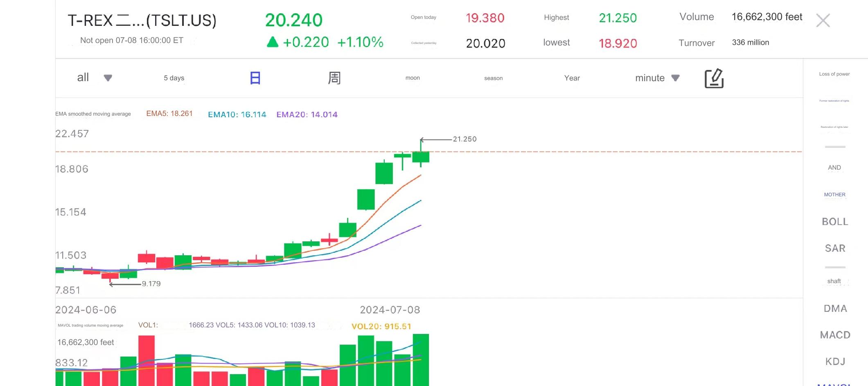Show the Year chart period

click(x=572, y=78)
